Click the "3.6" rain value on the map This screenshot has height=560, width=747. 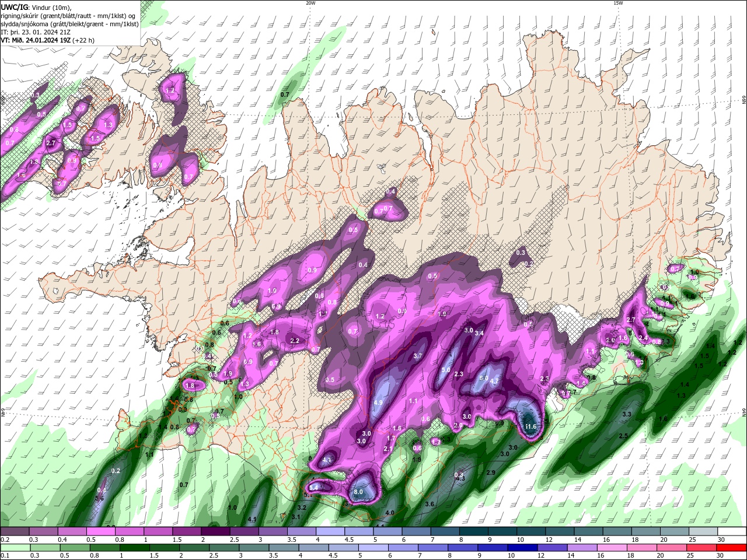click(x=430, y=504)
